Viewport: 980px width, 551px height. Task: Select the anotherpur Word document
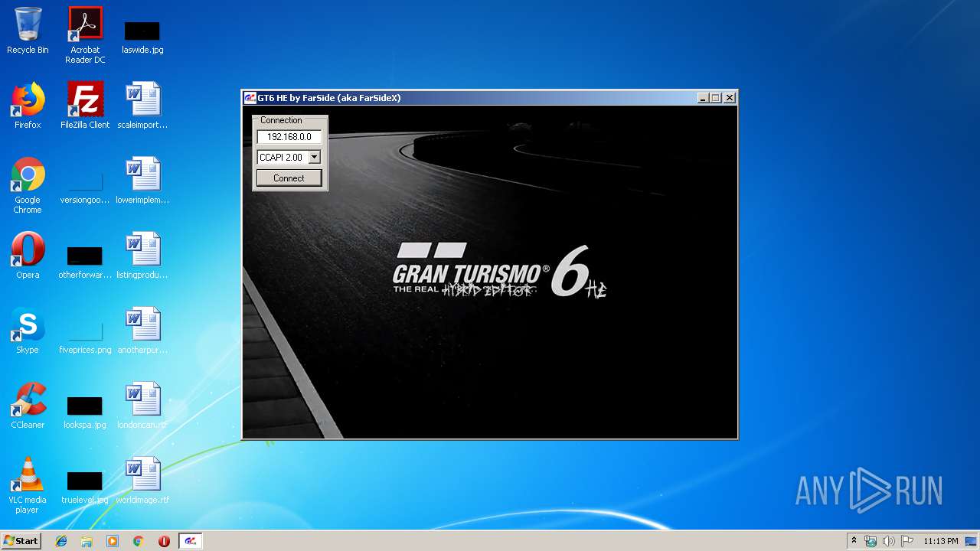(x=142, y=331)
